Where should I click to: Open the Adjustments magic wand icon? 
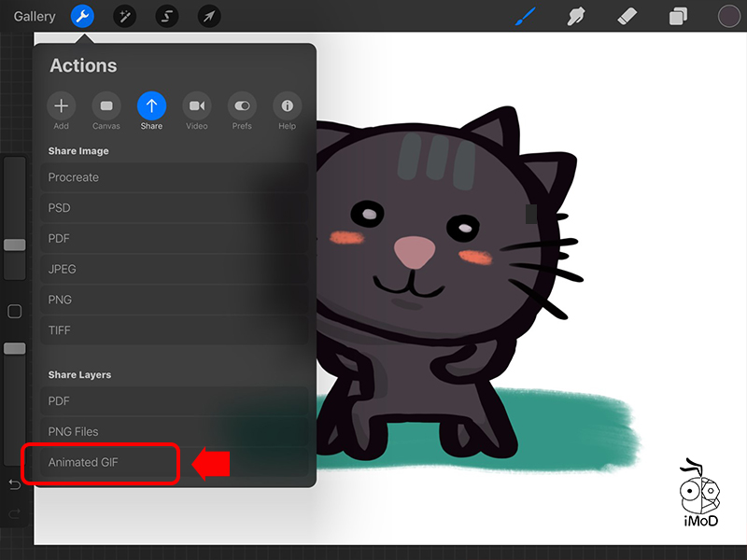125,16
